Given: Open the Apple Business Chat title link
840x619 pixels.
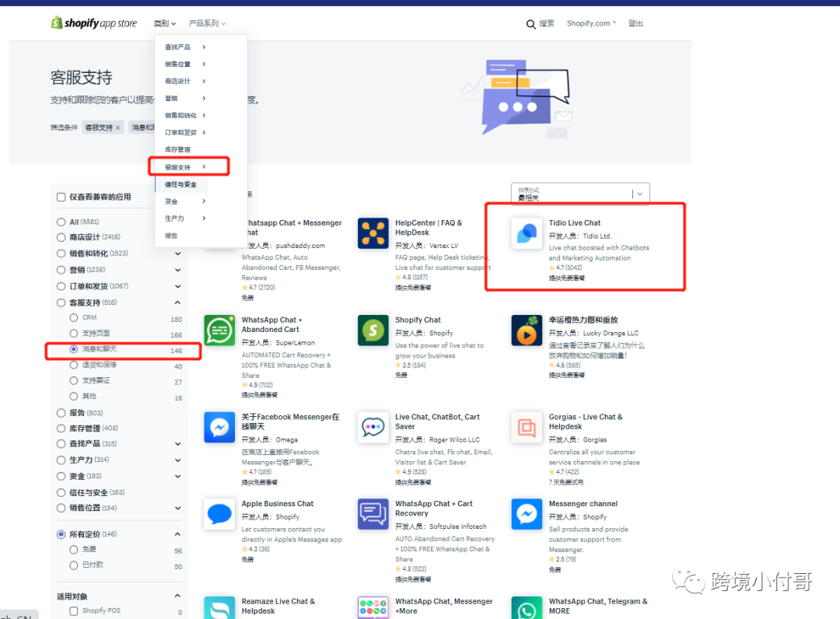Looking at the screenshot, I should click(278, 504).
